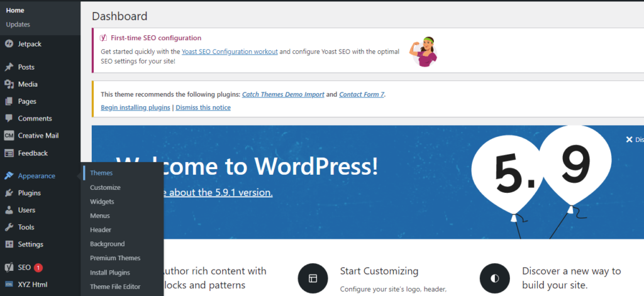Click the Discover a new way to build text
644x296 pixels.
571,278
